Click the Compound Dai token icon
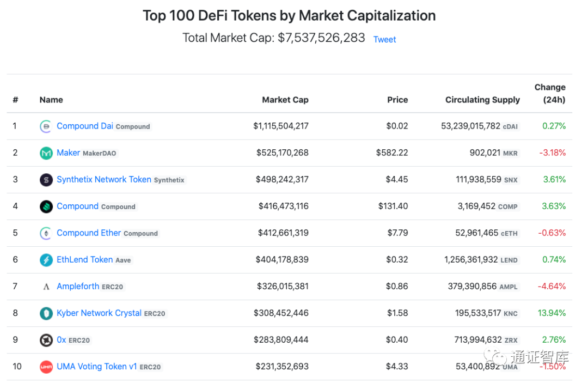This screenshot has height=383, width=588. coord(46,126)
